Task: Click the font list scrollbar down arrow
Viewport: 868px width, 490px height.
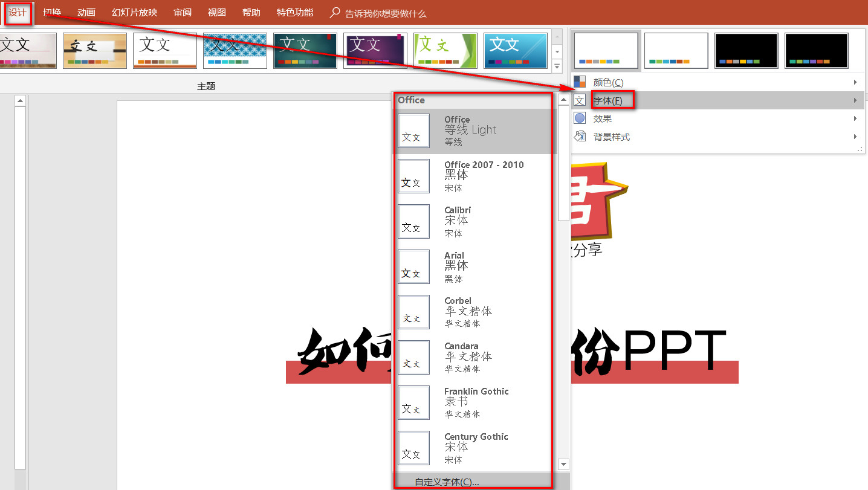Action: click(563, 464)
